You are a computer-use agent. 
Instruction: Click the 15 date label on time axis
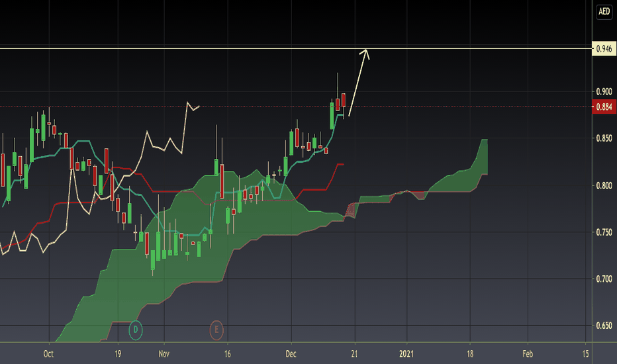[x=585, y=354]
